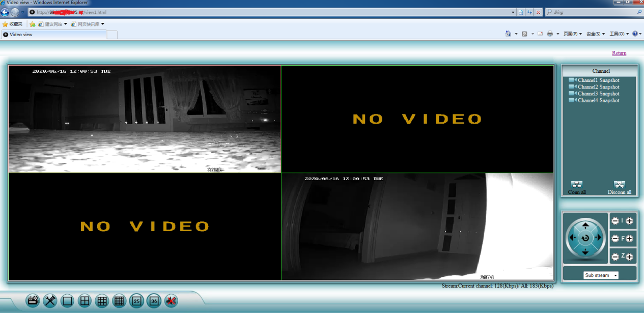Toggle the muted speaker audio icon
The image size is (644, 313).
point(171,301)
